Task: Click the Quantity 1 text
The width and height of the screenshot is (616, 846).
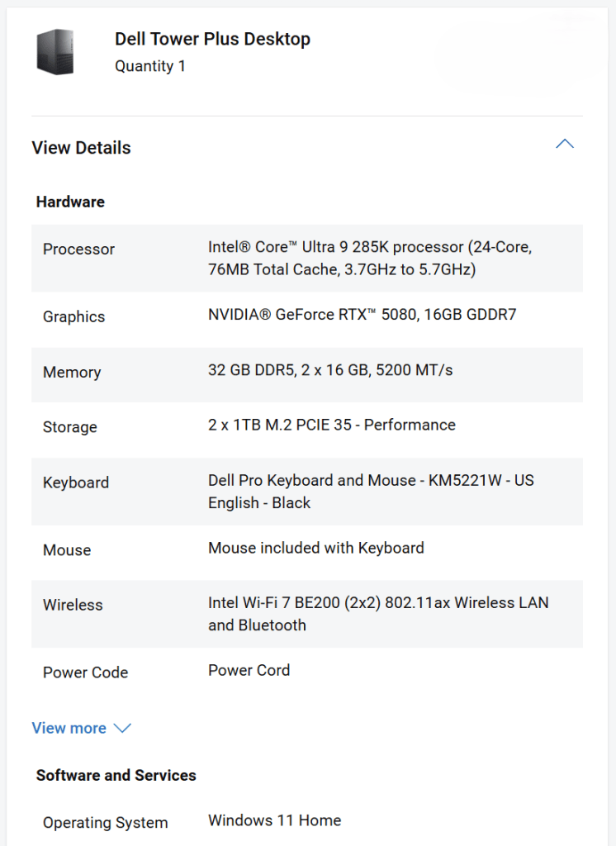Action: pos(150,66)
